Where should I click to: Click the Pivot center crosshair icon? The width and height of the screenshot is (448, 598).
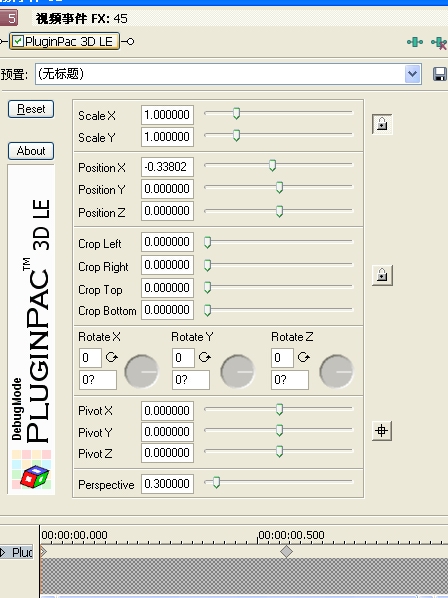[x=382, y=431]
